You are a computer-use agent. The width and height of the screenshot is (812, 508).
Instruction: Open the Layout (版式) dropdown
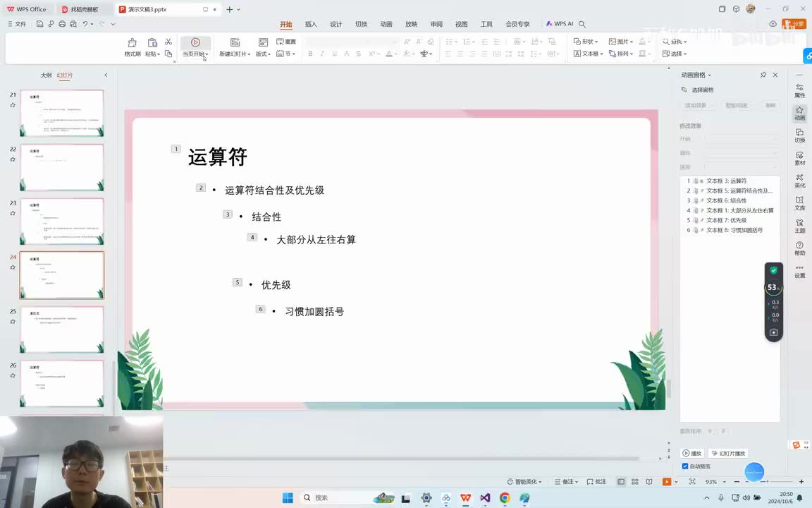point(263,54)
